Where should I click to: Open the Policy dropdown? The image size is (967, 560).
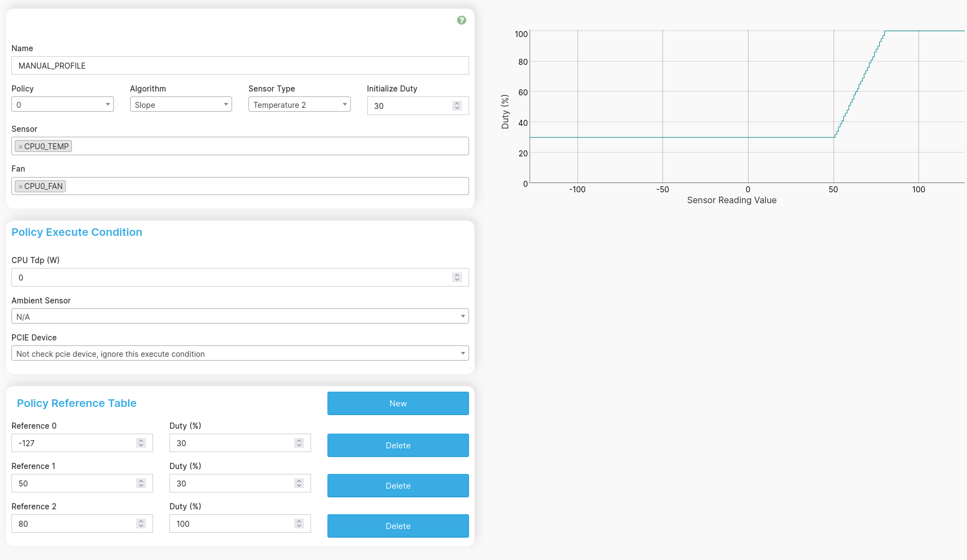tap(63, 105)
